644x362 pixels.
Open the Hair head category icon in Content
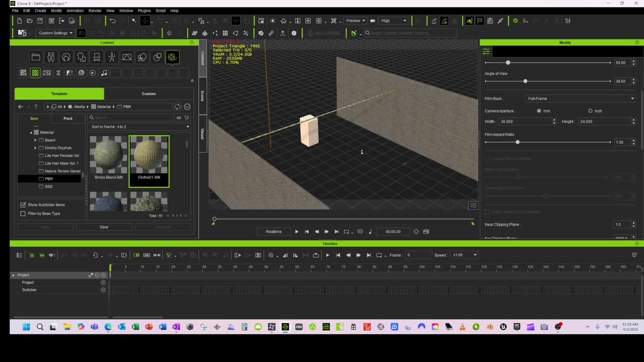click(66, 57)
